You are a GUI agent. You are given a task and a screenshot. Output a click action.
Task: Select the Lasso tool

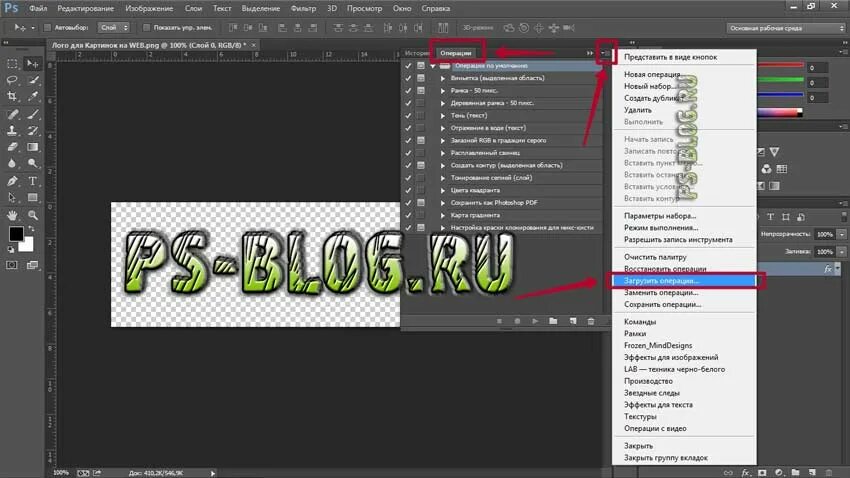(12, 80)
